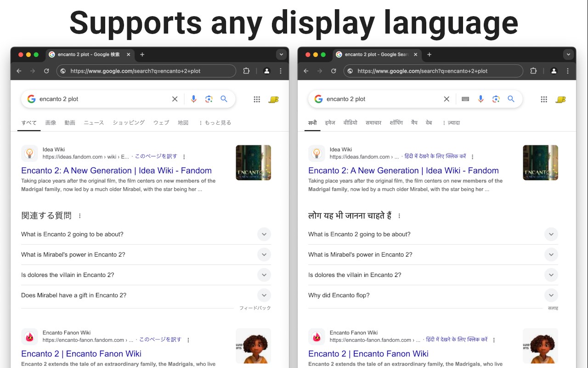Screen dimensions: 588x368
Task: Click Google Lens icon in right window
Action: tap(496, 99)
